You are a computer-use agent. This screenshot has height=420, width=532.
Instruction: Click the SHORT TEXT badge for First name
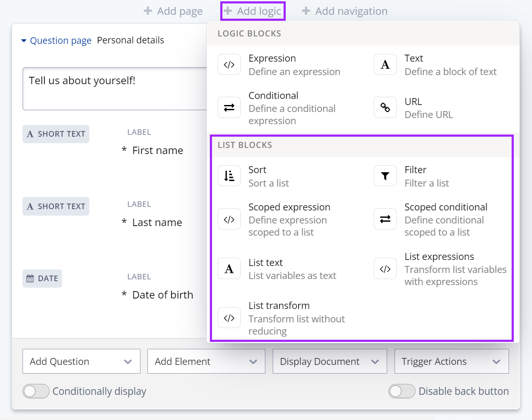click(x=56, y=134)
